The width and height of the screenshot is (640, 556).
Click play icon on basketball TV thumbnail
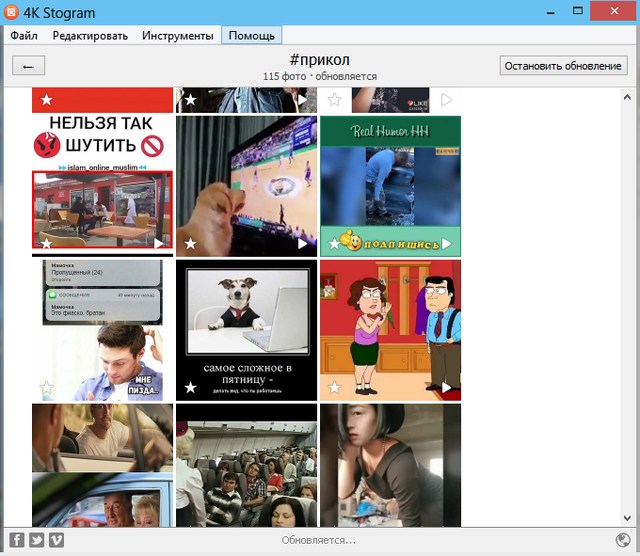pos(302,243)
